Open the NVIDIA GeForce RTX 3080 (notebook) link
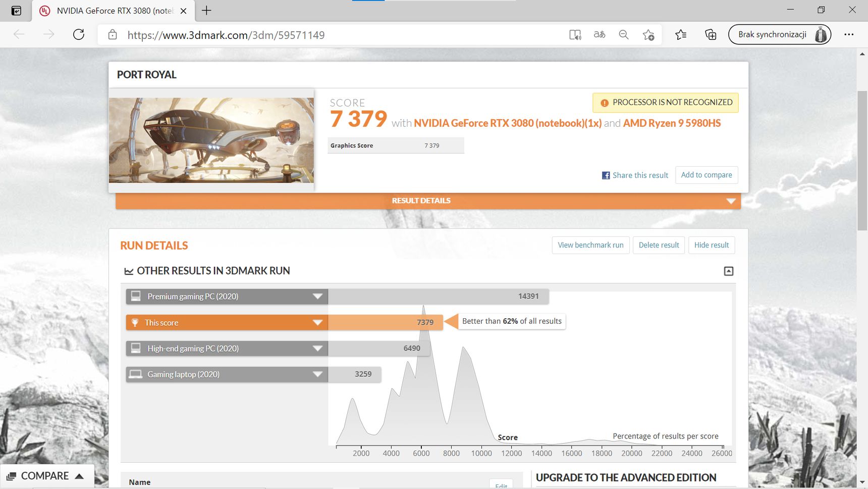The height and width of the screenshot is (489, 868). 508,123
